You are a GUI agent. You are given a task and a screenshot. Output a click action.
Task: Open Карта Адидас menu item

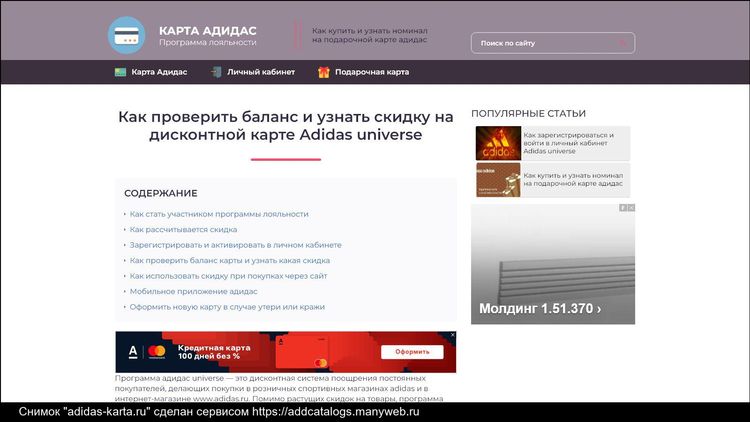tap(159, 72)
